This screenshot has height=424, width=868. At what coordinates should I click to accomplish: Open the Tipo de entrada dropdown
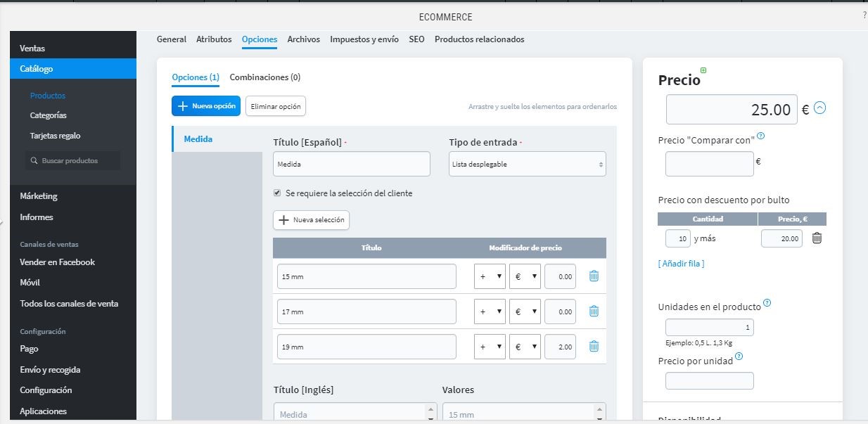coord(527,164)
